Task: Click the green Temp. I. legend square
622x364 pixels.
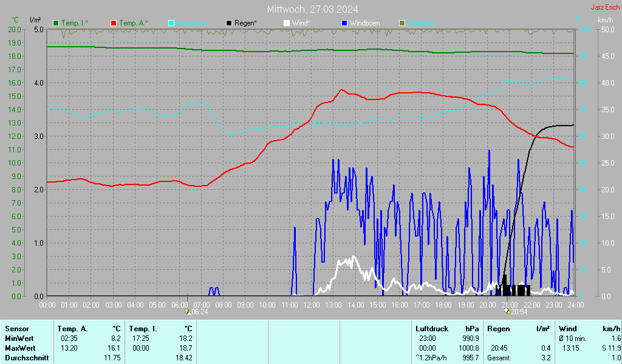Action: click(56, 24)
